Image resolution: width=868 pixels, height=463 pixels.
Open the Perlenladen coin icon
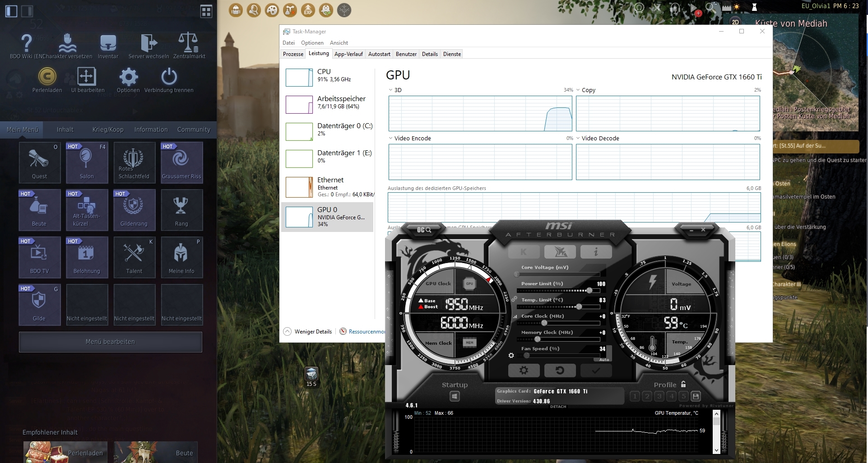(x=47, y=77)
